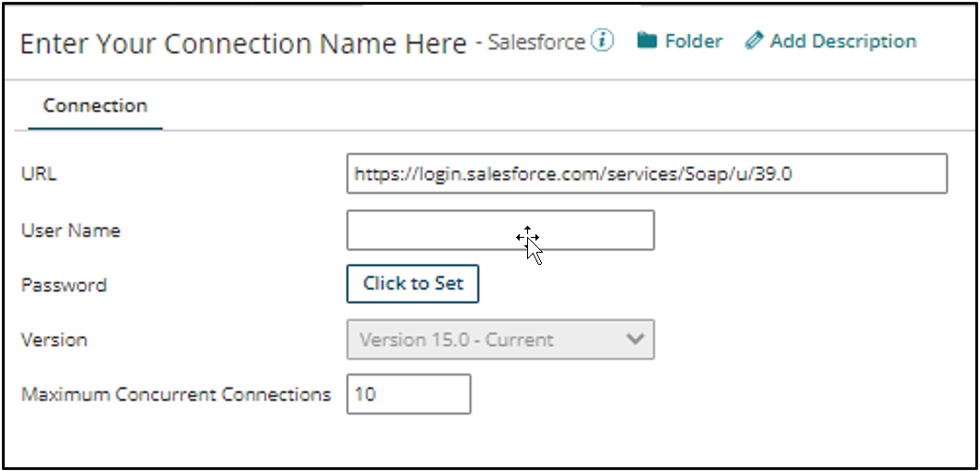This screenshot has height=471, width=980.
Task: Open the Folder link text
Action: click(693, 41)
